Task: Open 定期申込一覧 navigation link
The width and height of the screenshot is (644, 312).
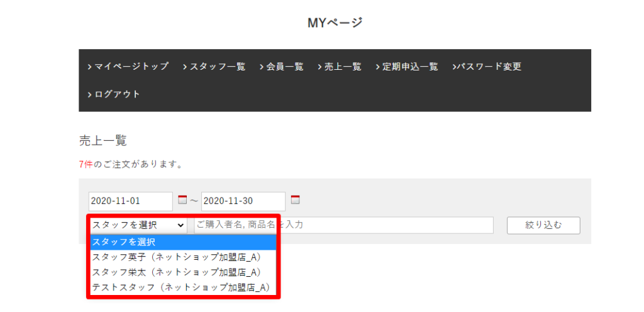Action: (x=407, y=67)
